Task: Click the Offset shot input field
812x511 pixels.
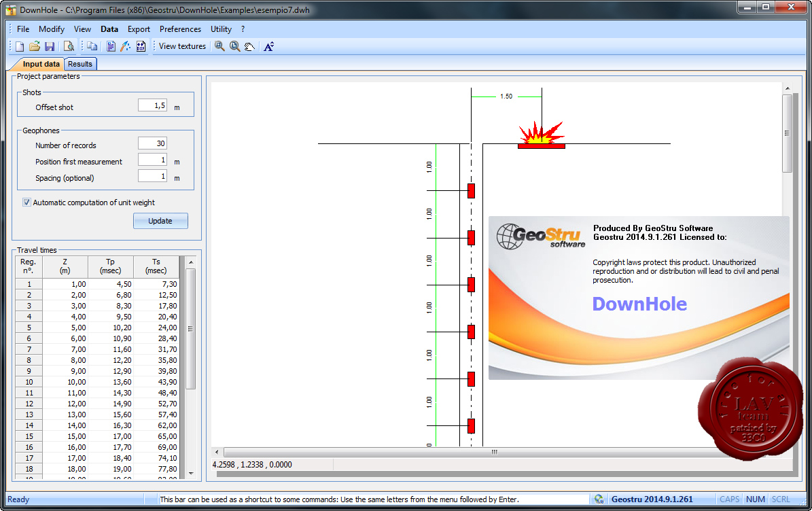Action: click(153, 105)
